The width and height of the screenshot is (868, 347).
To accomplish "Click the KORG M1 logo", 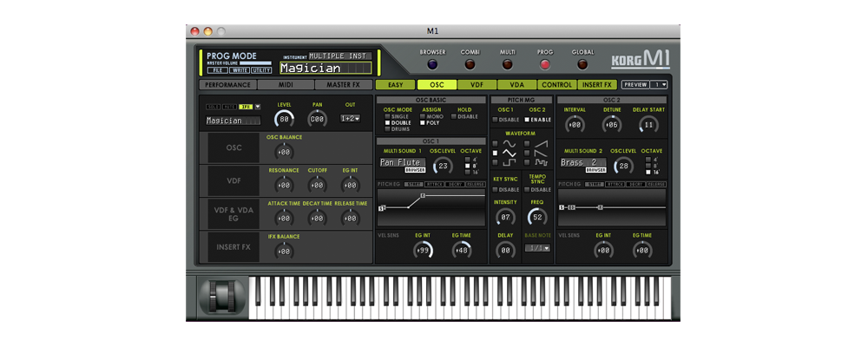I will coord(641,61).
